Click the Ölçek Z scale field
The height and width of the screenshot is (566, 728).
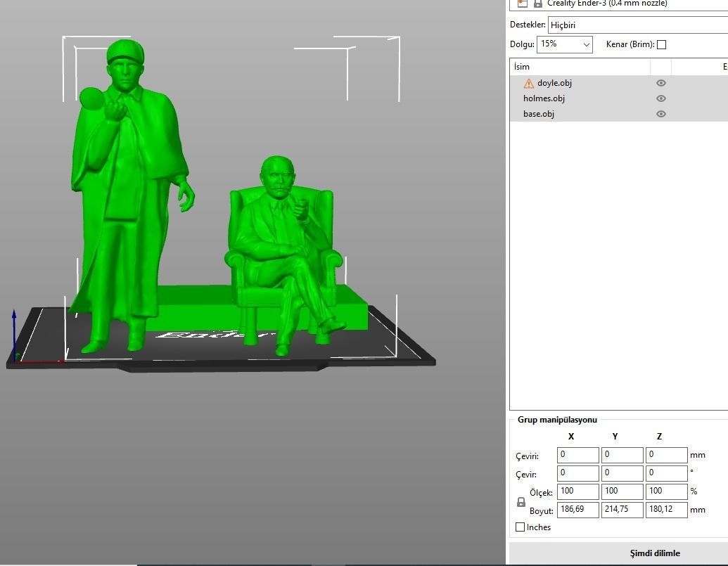point(666,491)
